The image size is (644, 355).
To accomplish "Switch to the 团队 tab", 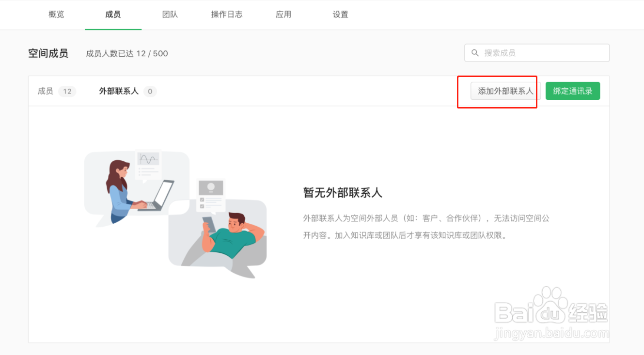I will (170, 15).
